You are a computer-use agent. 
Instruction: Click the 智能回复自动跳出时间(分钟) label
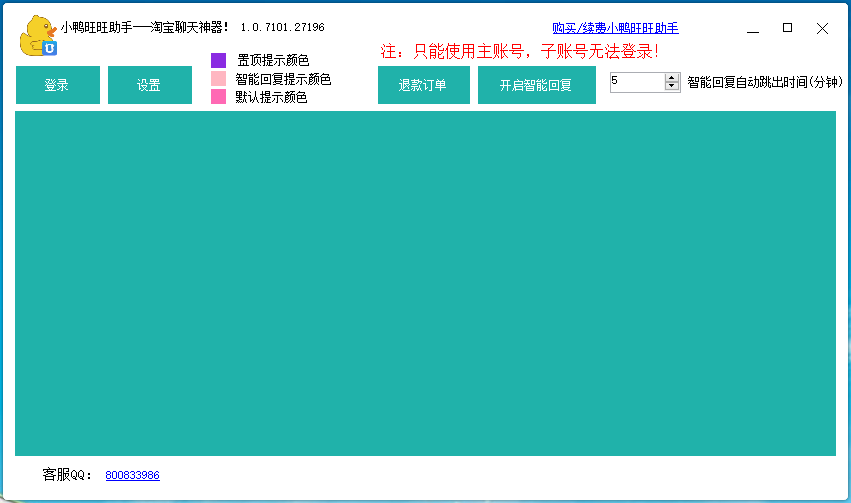(765, 82)
